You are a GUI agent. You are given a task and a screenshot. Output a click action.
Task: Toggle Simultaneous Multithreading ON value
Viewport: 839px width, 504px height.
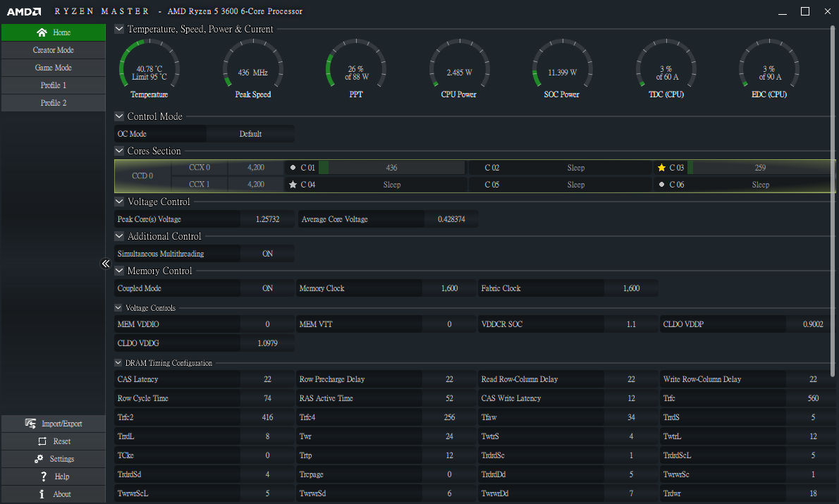click(x=267, y=254)
